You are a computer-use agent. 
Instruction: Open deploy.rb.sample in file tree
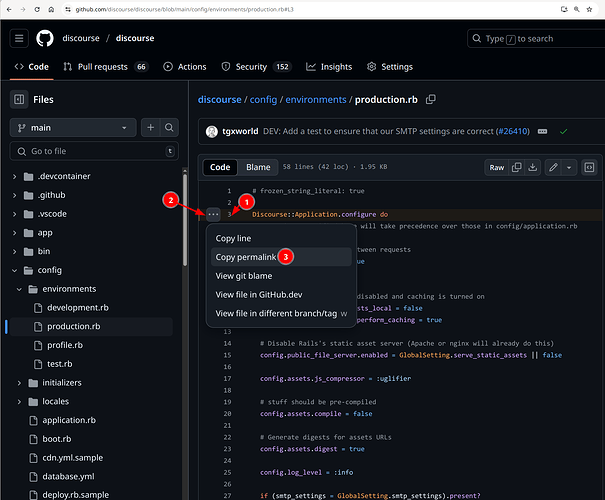pos(76,495)
